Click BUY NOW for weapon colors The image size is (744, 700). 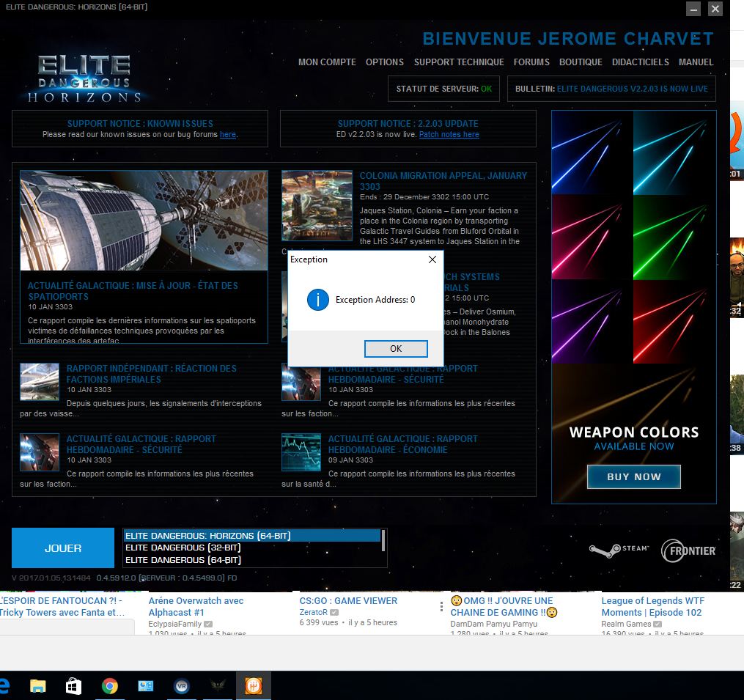[x=634, y=477]
